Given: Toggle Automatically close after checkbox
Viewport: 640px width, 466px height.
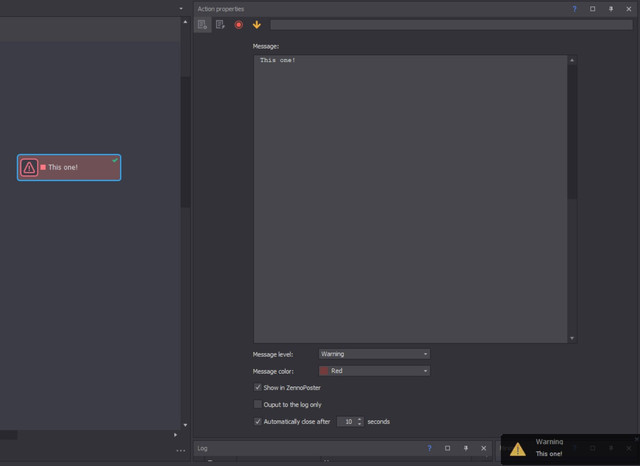Looking at the screenshot, I should [258, 422].
